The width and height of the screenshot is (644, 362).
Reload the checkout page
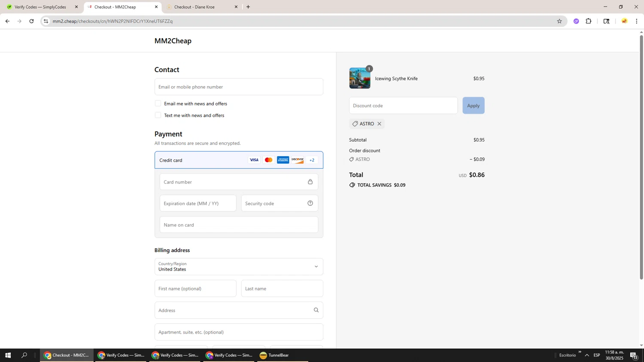31,21
